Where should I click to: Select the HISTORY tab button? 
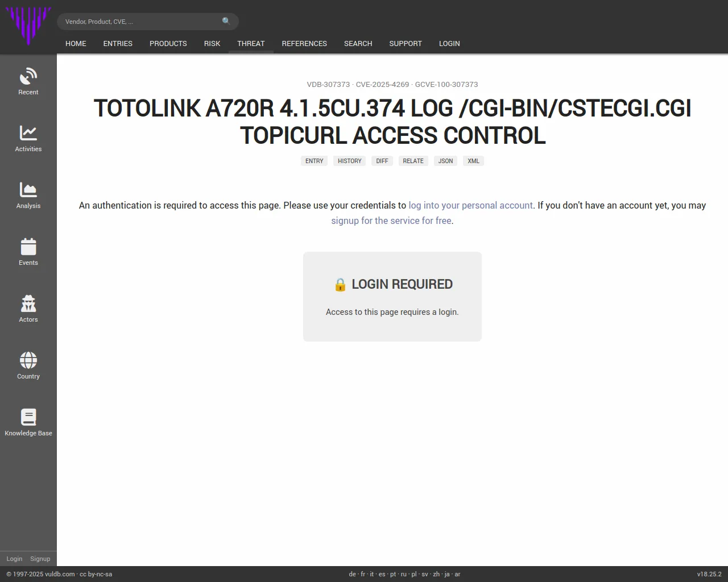coord(350,161)
